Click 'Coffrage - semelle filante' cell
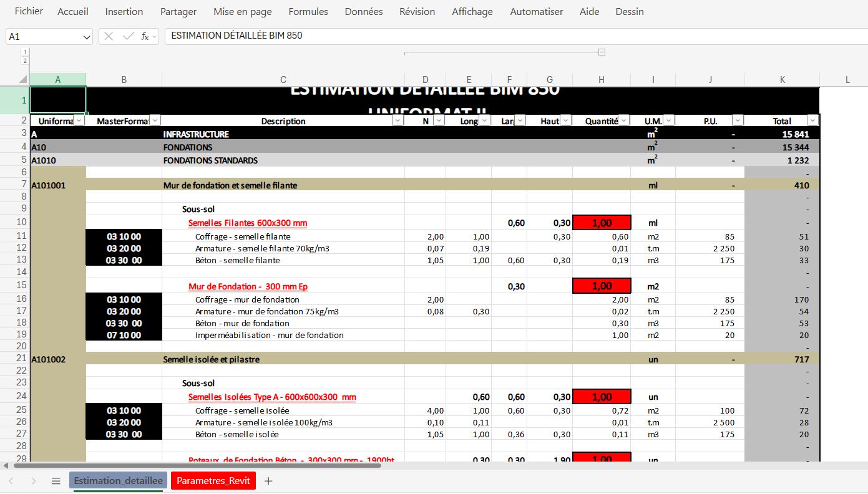The width and height of the screenshot is (868, 494). click(283, 236)
